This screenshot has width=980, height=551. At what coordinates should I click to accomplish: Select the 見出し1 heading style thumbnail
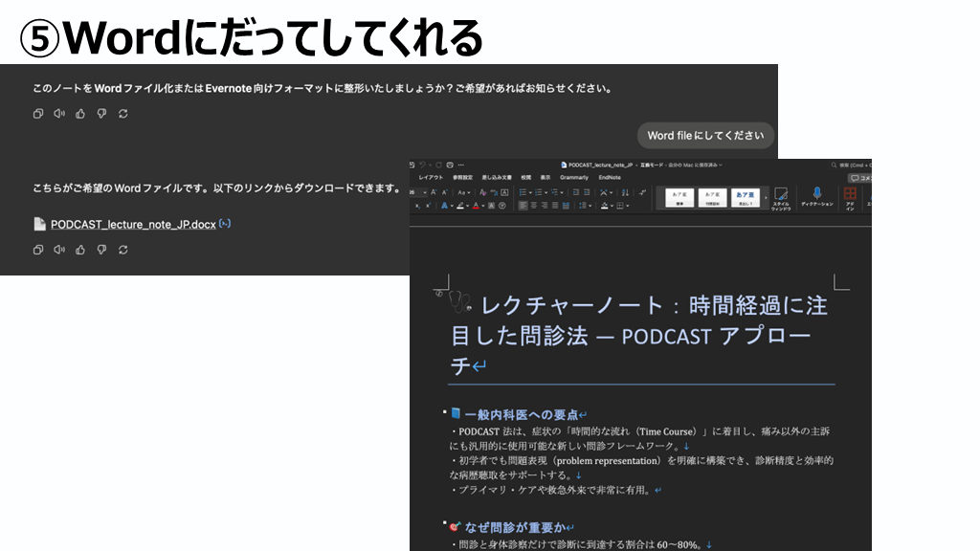744,197
